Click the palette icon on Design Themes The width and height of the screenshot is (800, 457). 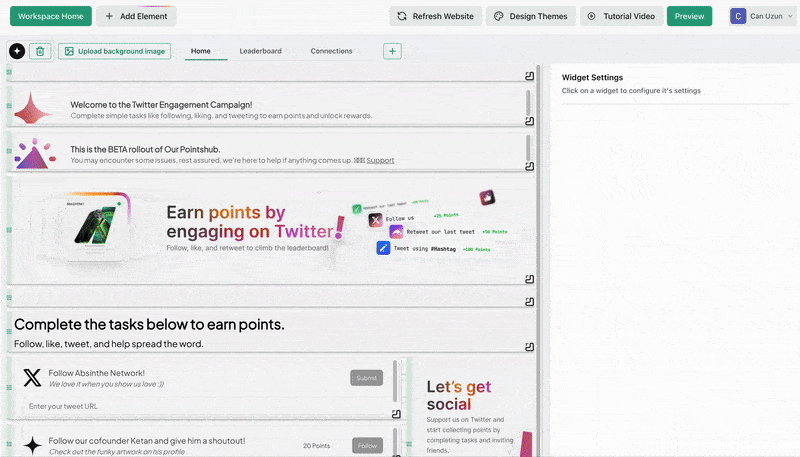[498, 16]
